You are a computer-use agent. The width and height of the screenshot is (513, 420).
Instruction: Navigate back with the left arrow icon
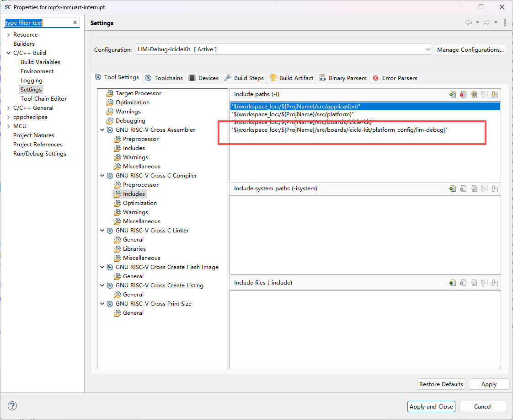(469, 22)
